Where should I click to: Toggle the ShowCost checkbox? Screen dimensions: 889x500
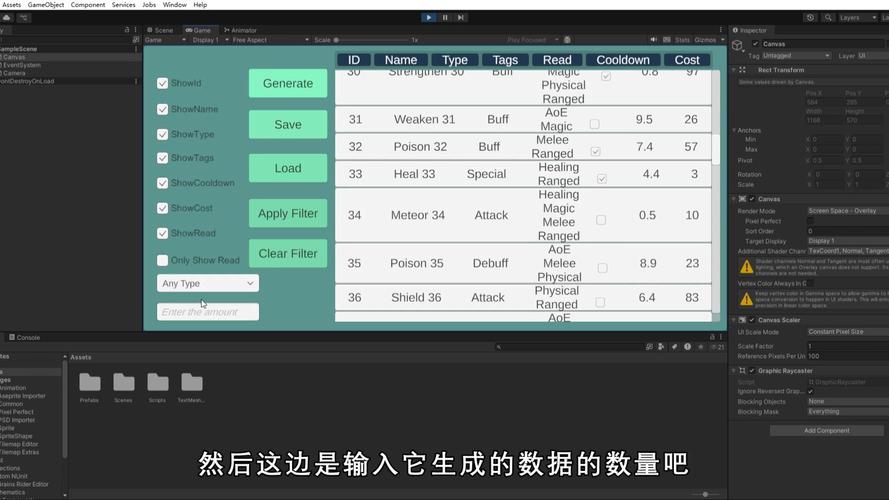pos(163,208)
